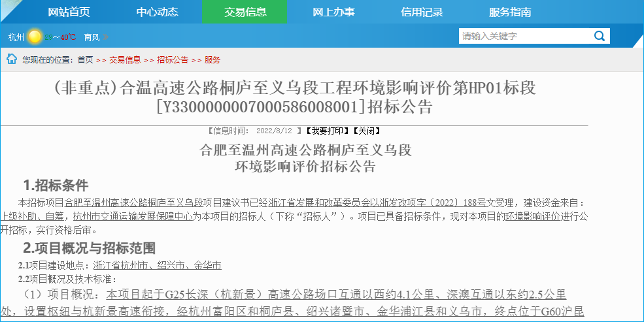Click 服务 breadcrumb link
The image size is (644, 322).
coord(212,60)
